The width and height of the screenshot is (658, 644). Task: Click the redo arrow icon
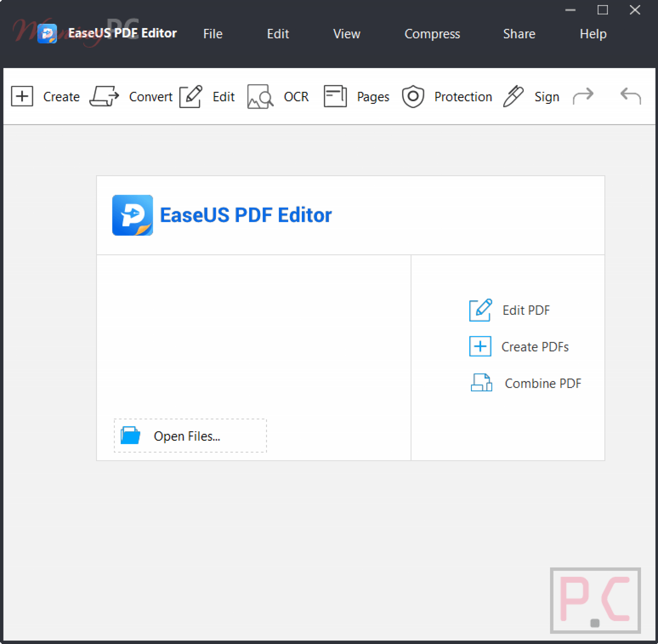tap(583, 96)
